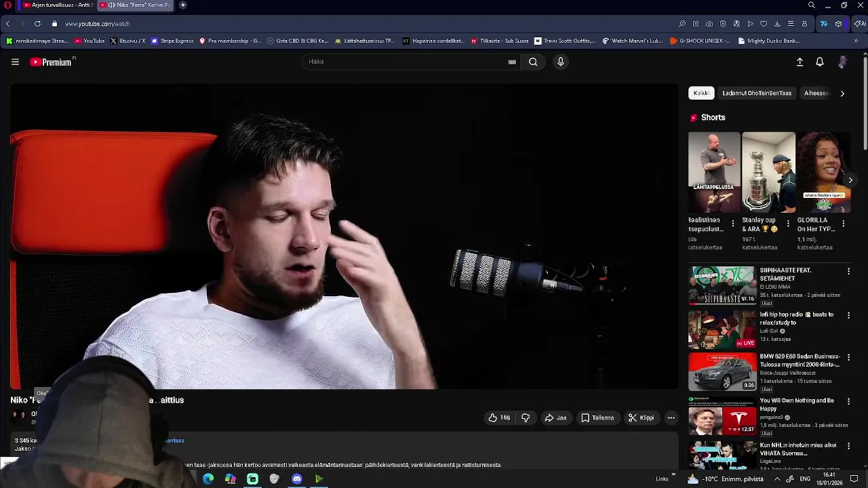Click the browser address bar URL
Screen dimensions: 868x488
click(x=97, y=24)
